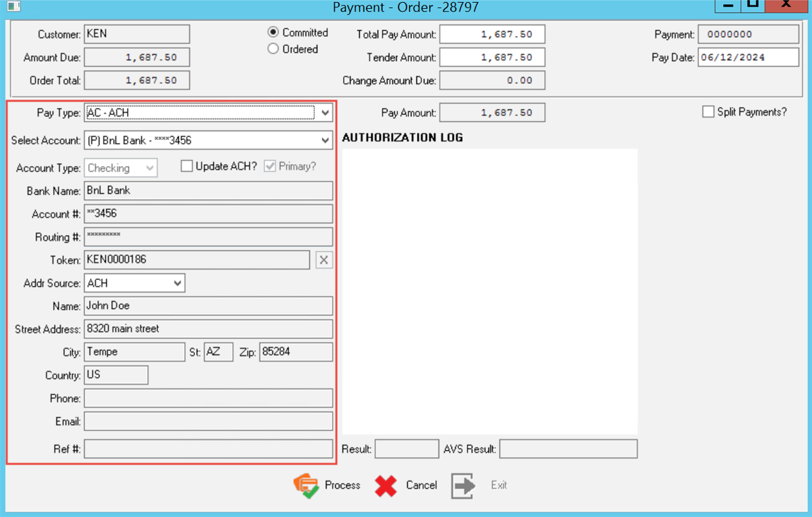Click the Pay Date field
The height and width of the screenshot is (517, 812).
click(x=748, y=57)
